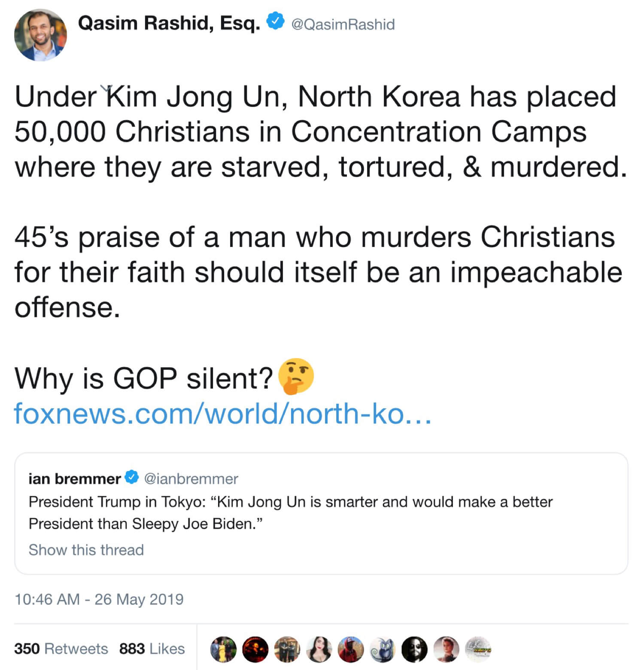This screenshot has width=644, height=670.
Task: Click the verified badge beside Qasim Rashid, Esq.
Action: (x=275, y=21)
